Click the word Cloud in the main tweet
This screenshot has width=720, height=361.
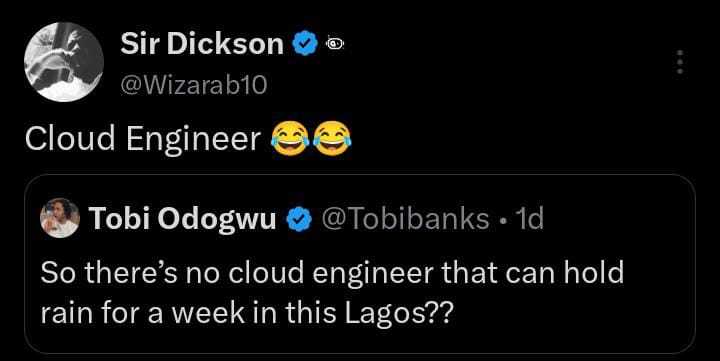coord(70,138)
